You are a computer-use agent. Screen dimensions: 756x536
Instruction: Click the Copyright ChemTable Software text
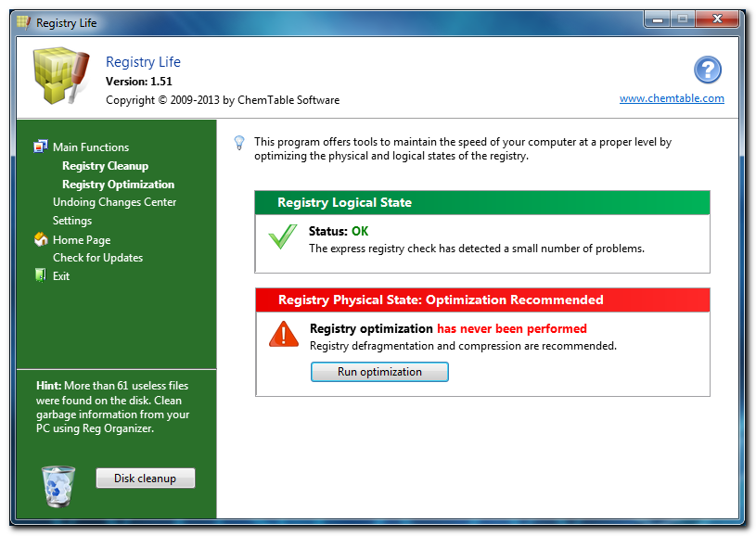point(223,100)
